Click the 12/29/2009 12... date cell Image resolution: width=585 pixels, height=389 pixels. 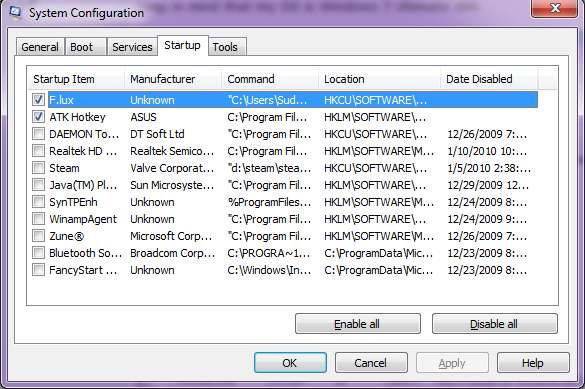pyautogui.click(x=488, y=185)
